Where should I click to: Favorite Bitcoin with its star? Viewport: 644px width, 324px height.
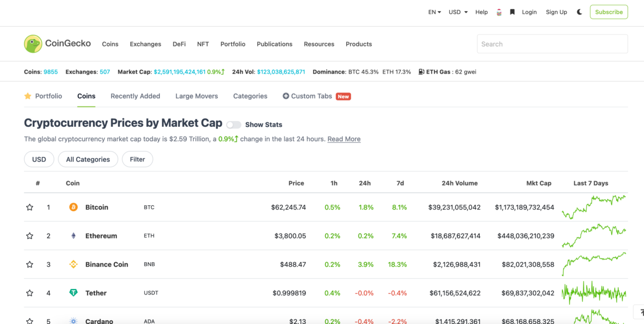[x=30, y=207]
